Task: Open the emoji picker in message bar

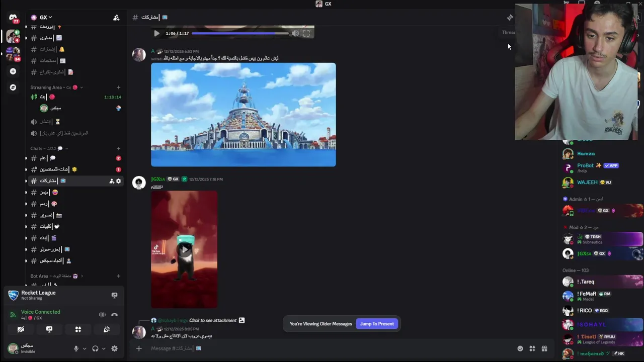Action: (520, 348)
